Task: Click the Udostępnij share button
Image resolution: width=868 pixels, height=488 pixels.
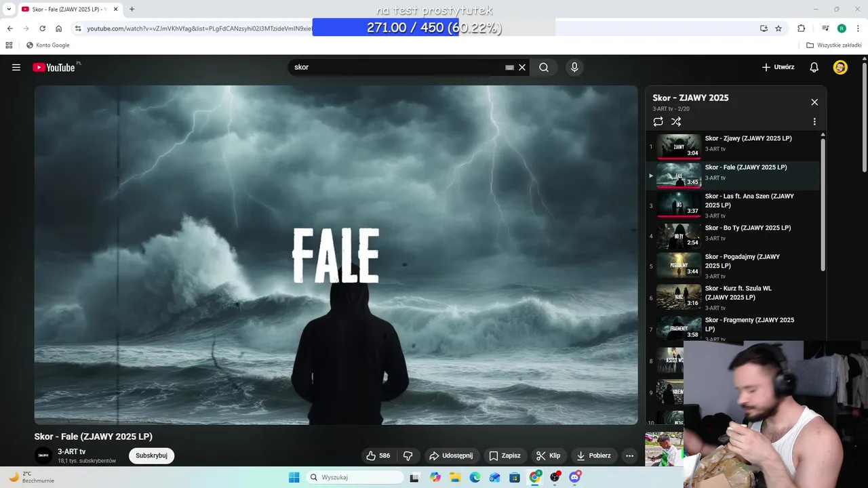Action: [452, 455]
